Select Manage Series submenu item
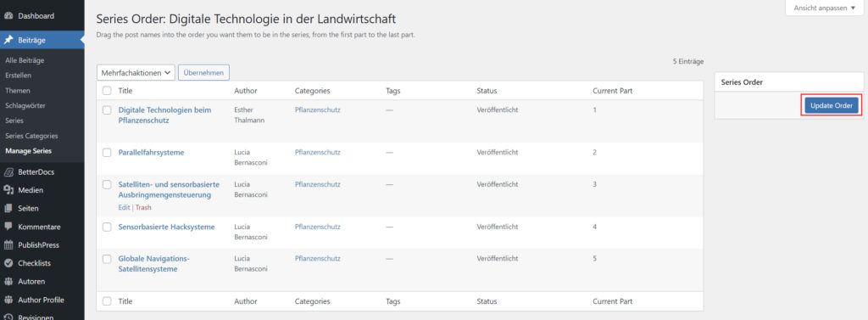868x320 pixels. 28,151
